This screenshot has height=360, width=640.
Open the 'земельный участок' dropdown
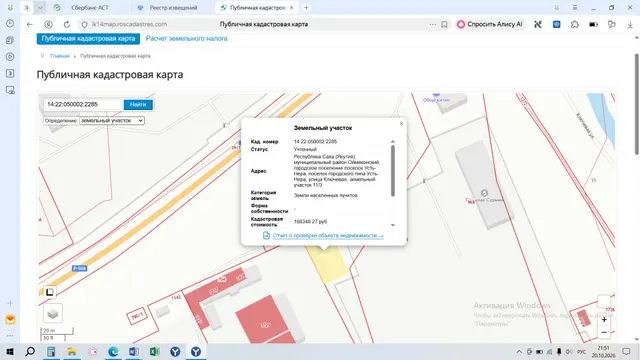[x=111, y=121]
